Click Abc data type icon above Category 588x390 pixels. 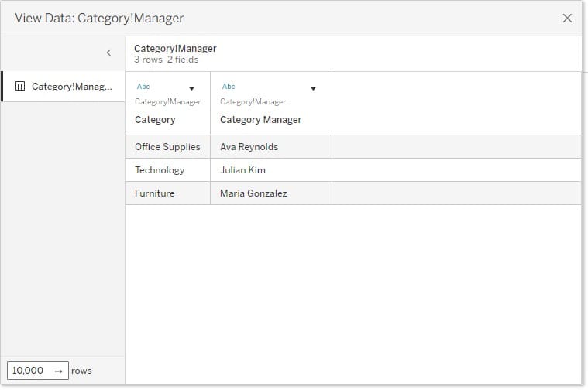[143, 87]
